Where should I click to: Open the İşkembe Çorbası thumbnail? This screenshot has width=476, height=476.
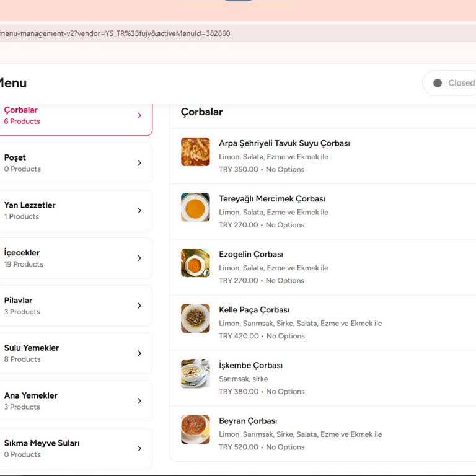[195, 374]
